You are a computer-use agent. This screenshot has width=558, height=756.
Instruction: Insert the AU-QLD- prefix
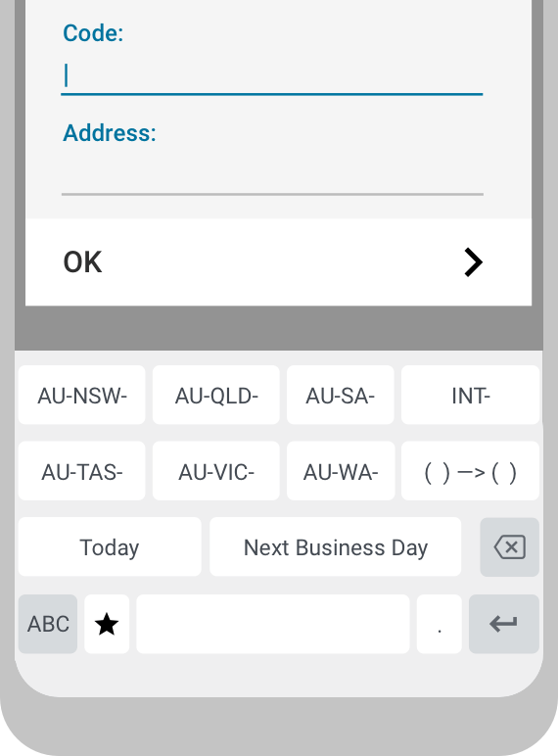point(216,395)
